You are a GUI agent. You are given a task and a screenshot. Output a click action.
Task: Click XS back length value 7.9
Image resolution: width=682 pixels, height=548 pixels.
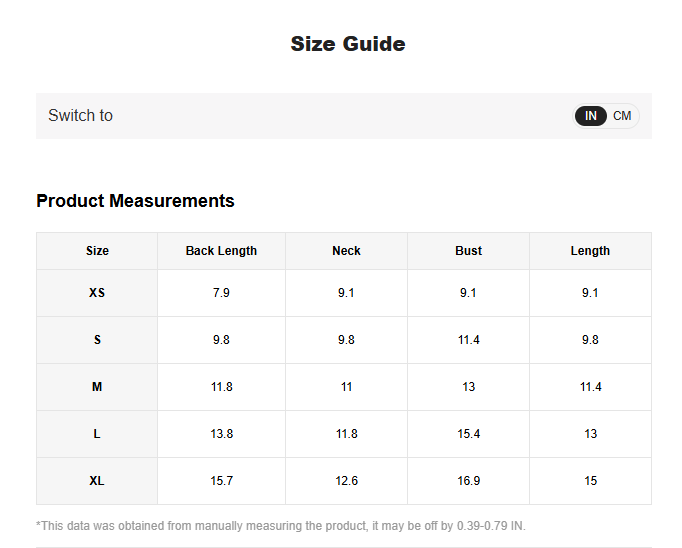221,293
